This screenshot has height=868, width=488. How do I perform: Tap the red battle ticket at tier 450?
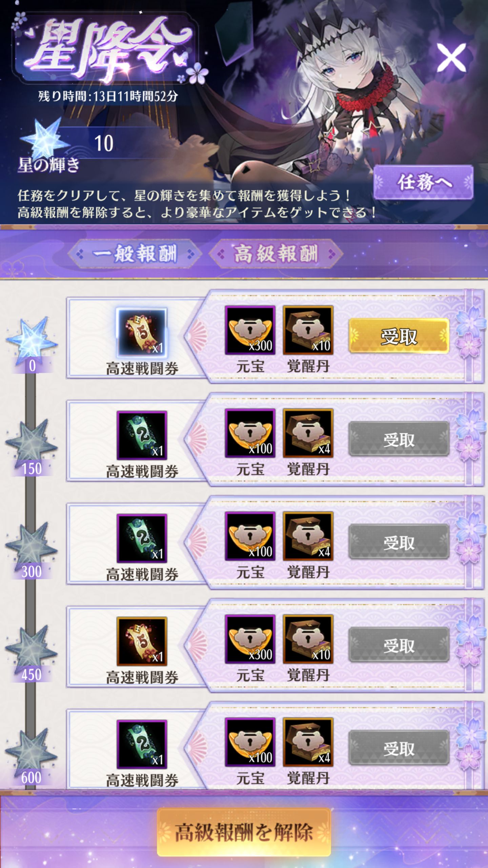pyautogui.click(x=142, y=642)
